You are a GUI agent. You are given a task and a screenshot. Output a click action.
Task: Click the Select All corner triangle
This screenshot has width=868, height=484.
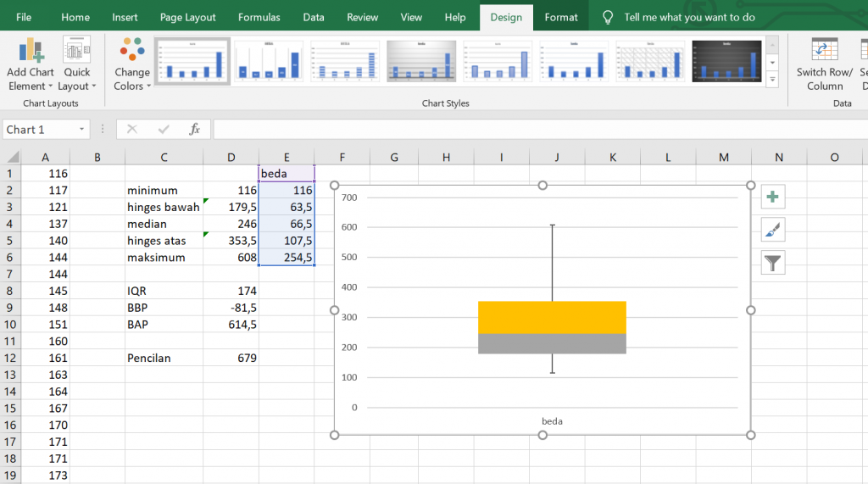click(x=11, y=158)
